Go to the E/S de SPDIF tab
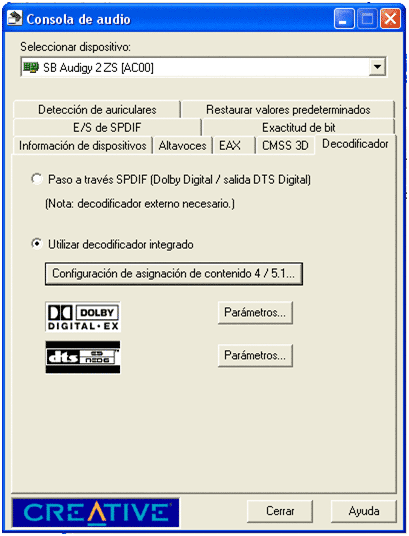The width and height of the screenshot is (409, 536). tap(107, 128)
